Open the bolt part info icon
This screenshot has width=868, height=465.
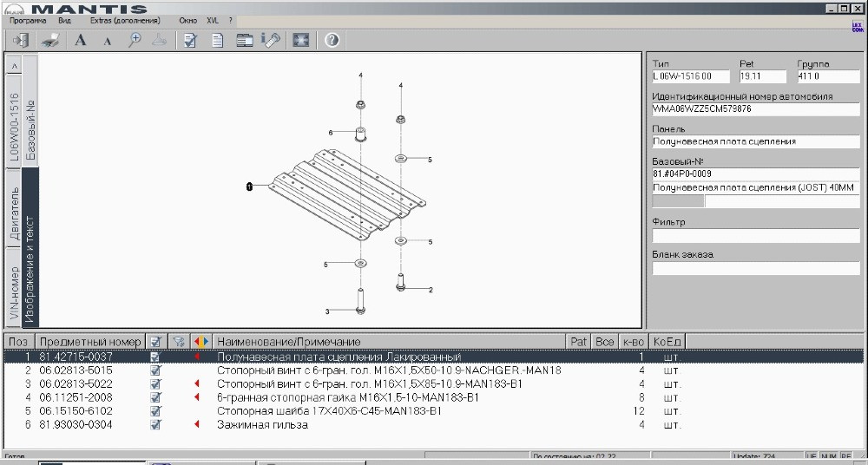271,40
